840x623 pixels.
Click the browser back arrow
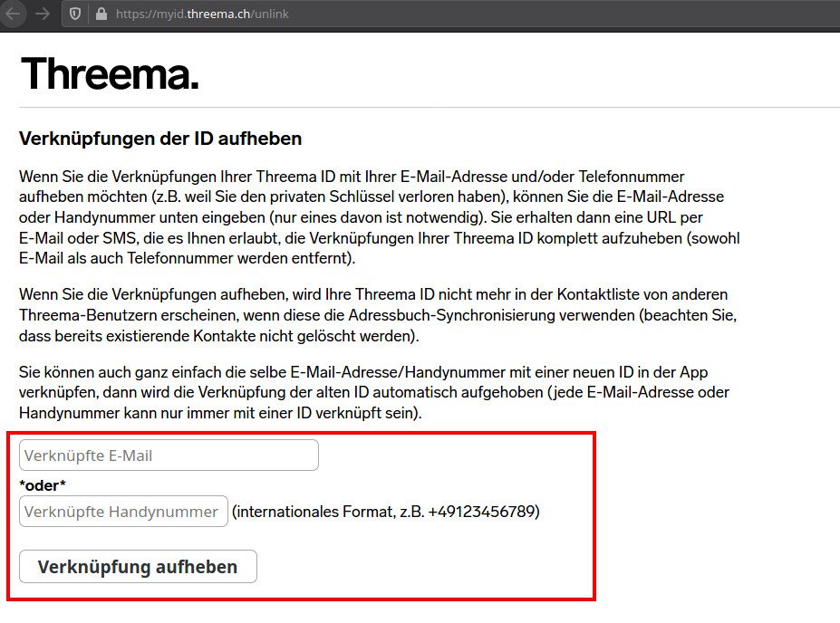[x=13, y=14]
